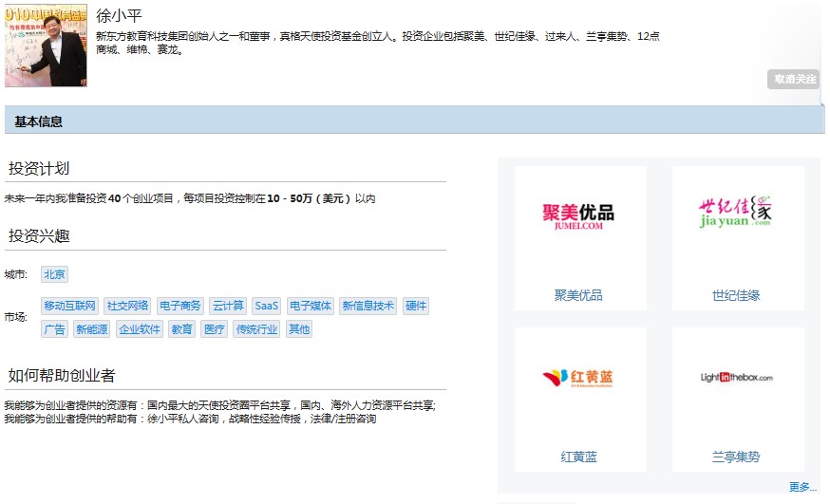Click the 投资兴趣 section heading
This screenshot has height=504, width=830.
point(39,236)
